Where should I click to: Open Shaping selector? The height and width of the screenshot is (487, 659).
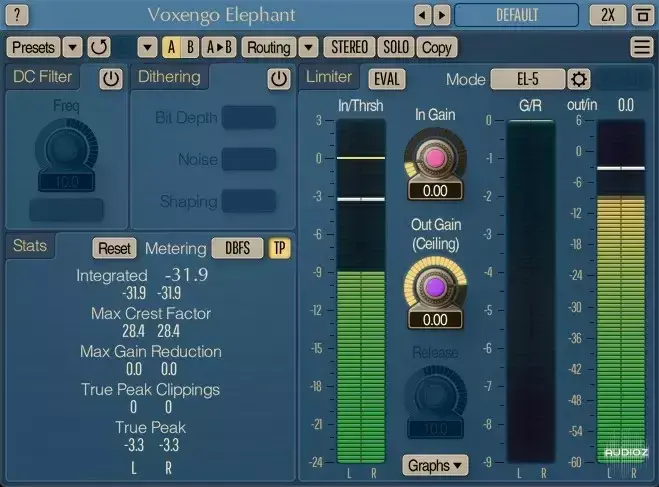click(249, 201)
